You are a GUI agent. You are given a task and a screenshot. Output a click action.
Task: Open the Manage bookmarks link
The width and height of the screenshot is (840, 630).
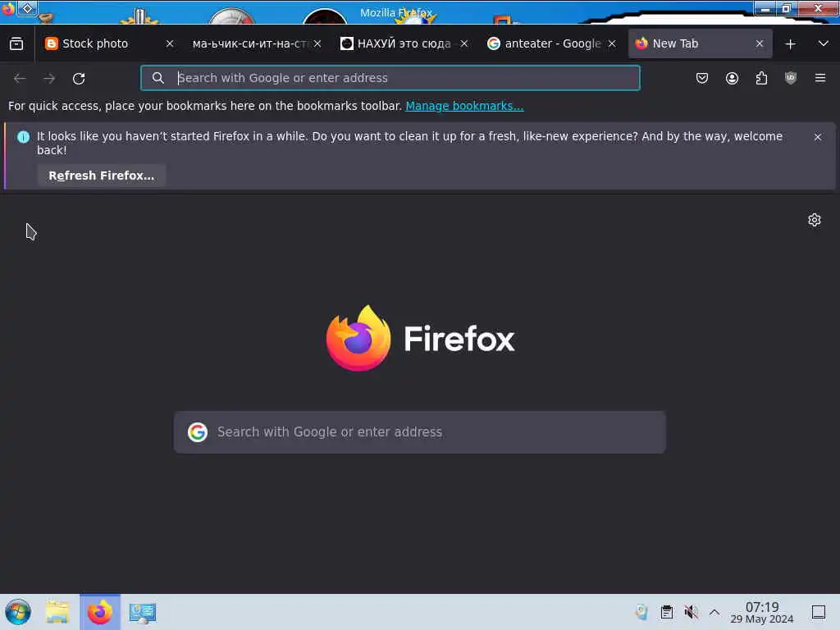point(464,106)
